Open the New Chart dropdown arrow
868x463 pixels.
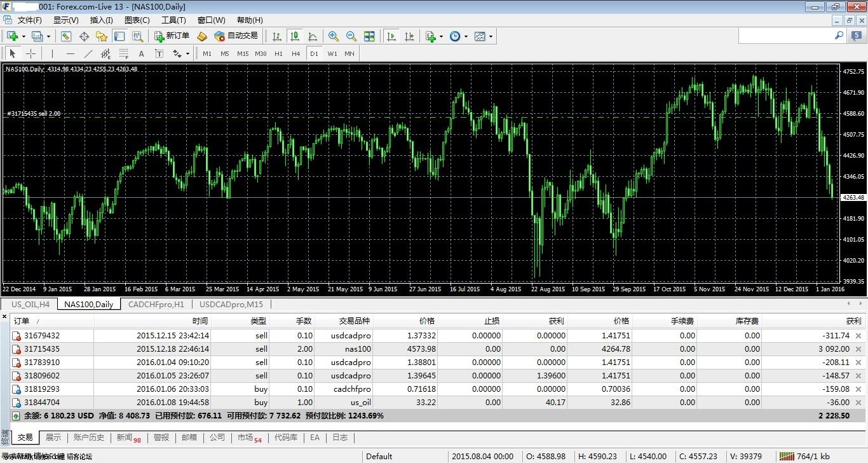pyautogui.click(x=24, y=36)
